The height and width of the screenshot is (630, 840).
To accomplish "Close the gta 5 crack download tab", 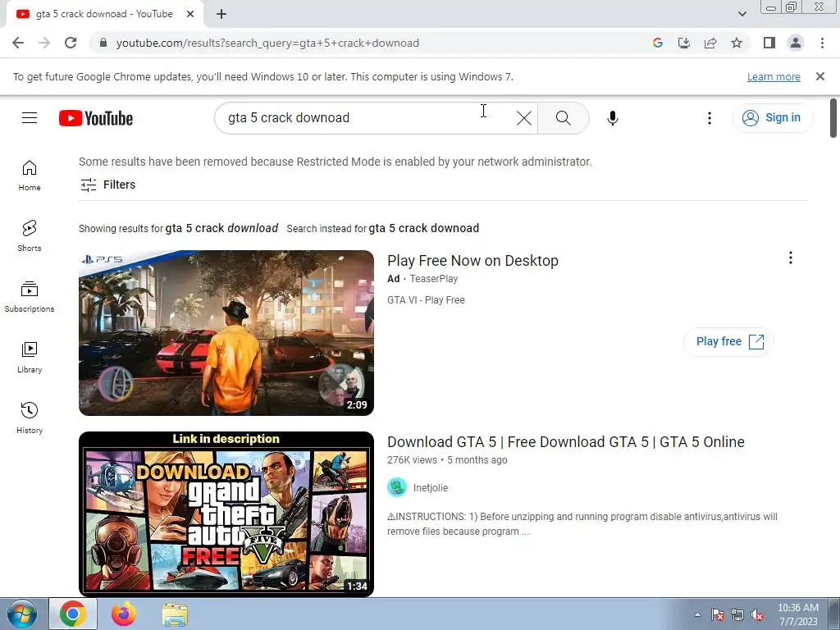I will pyautogui.click(x=190, y=14).
